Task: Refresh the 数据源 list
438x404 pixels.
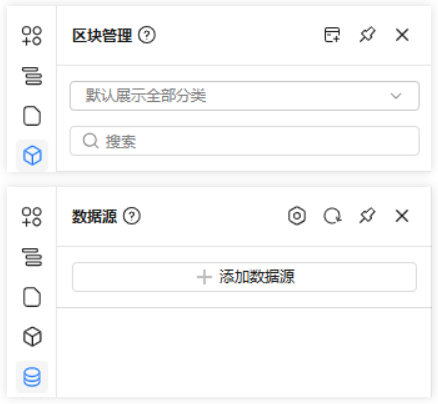Action: point(332,216)
